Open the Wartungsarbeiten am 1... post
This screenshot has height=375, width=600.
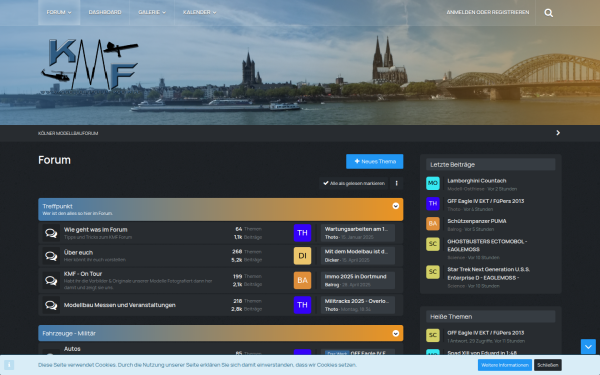click(356, 229)
